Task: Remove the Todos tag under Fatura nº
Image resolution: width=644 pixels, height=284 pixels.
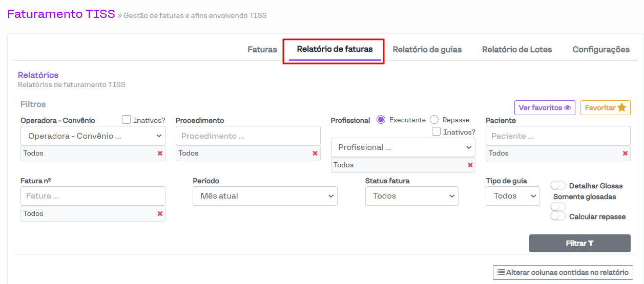Action: (160, 214)
